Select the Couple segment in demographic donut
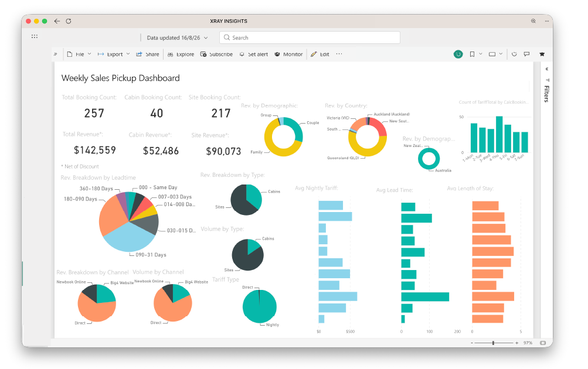Viewport: 588px width, 369px height. click(x=297, y=128)
